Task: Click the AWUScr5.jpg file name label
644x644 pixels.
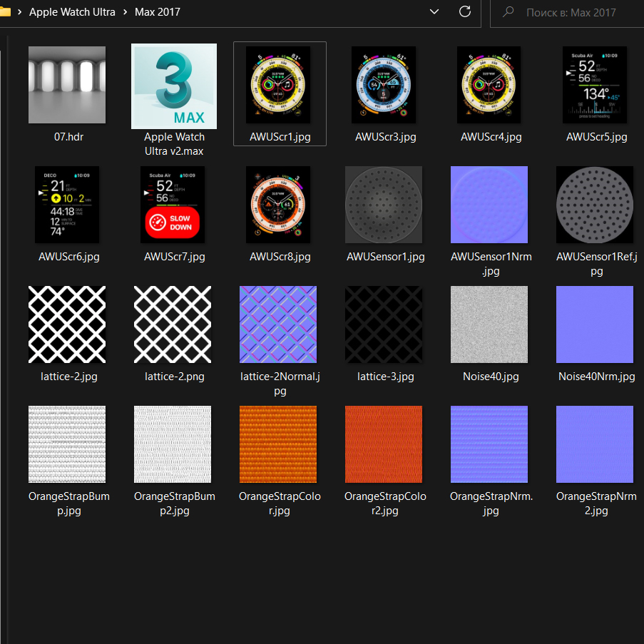Action: 597,137
